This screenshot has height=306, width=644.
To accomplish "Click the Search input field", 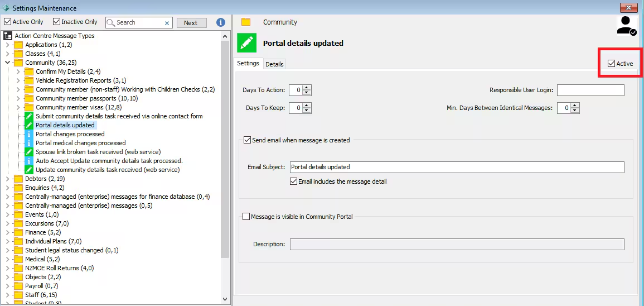I will (x=139, y=23).
